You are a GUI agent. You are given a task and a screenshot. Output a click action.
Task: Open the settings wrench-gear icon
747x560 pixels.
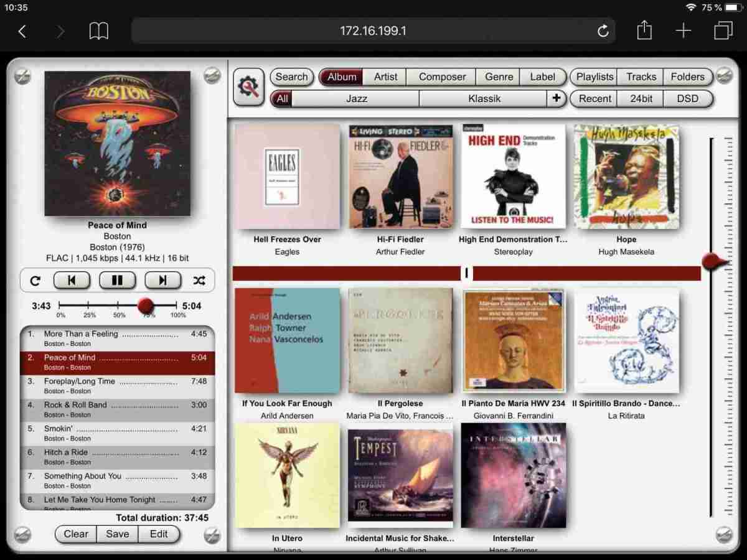(248, 87)
